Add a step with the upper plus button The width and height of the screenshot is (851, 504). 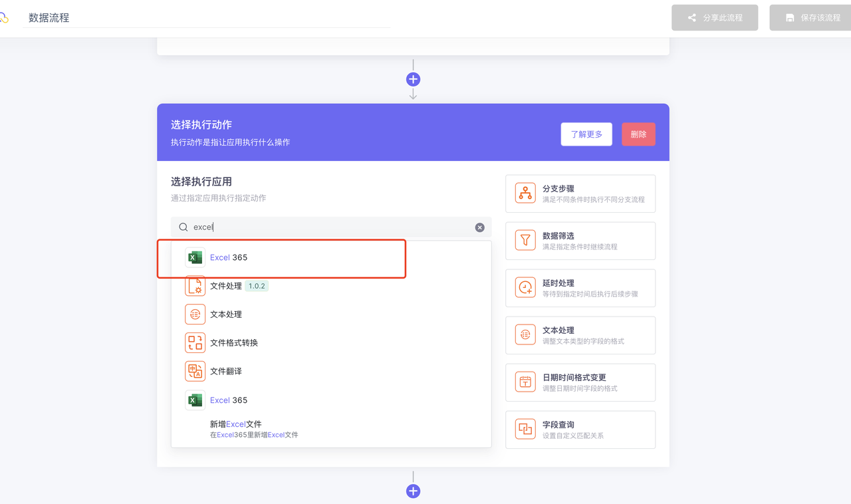tap(413, 79)
